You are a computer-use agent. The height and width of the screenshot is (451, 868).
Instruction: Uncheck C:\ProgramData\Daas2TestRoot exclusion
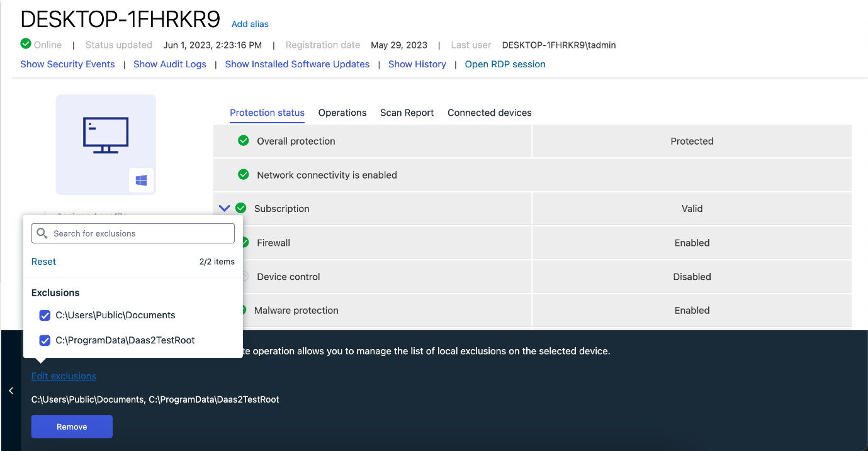[45, 340]
